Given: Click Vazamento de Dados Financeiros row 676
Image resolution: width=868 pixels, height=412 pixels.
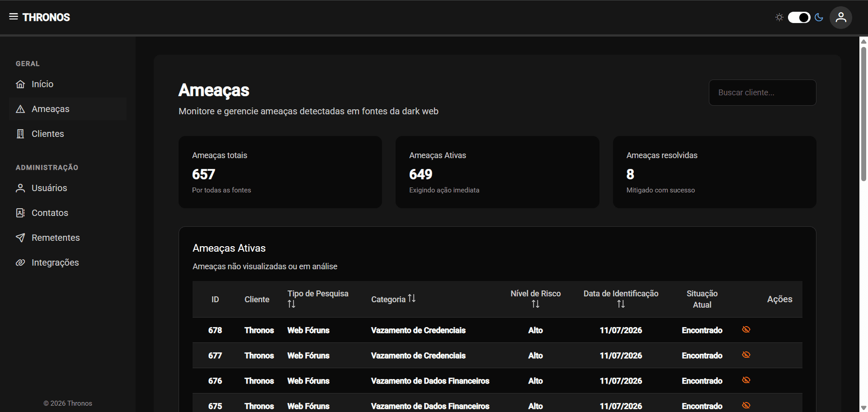Looking at the screenshot, I should coord(430,381).
